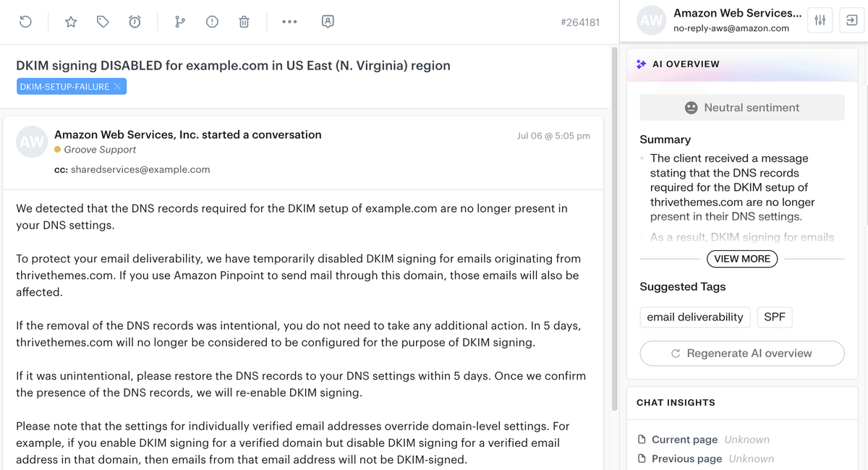Click the Jul 06 @ 5:05 pm timestamp
This screenshot has width=868, height=470.
pyautogui.click(x=553, y=135)
